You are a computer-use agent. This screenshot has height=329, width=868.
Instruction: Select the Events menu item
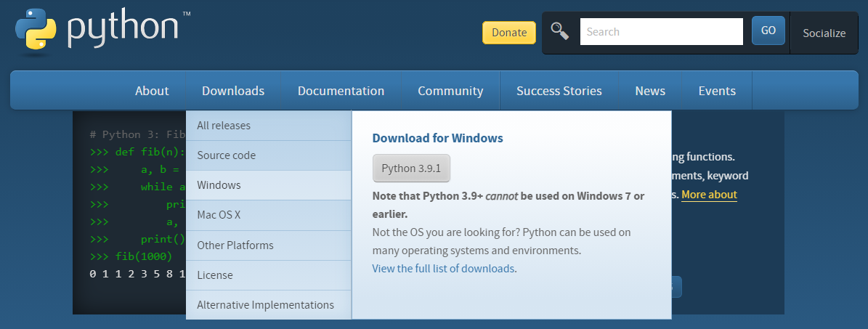click(717, 91)
